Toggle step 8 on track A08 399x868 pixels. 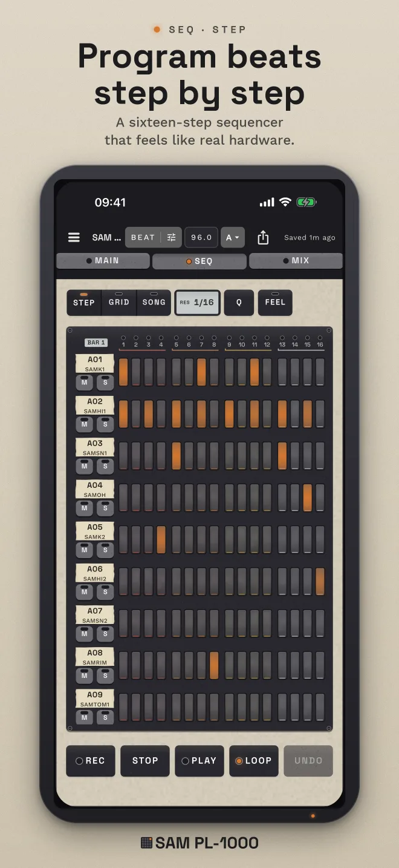click(214, 665)
